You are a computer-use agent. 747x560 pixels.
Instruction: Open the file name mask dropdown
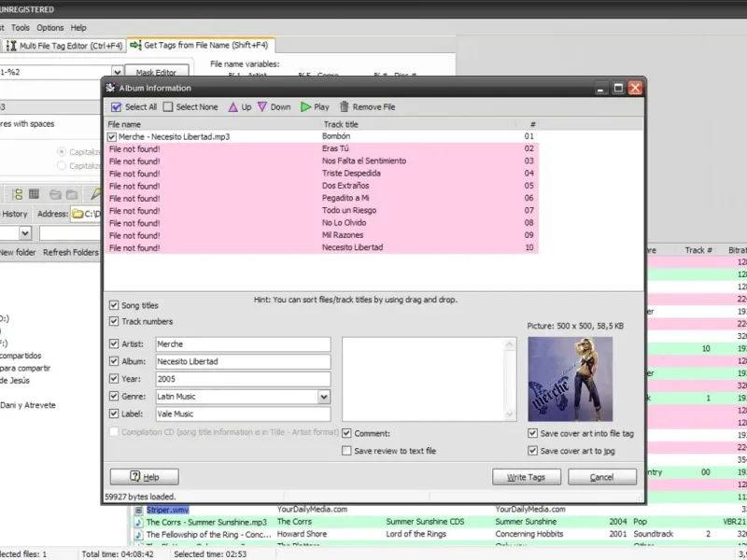(x=118, y=73)
